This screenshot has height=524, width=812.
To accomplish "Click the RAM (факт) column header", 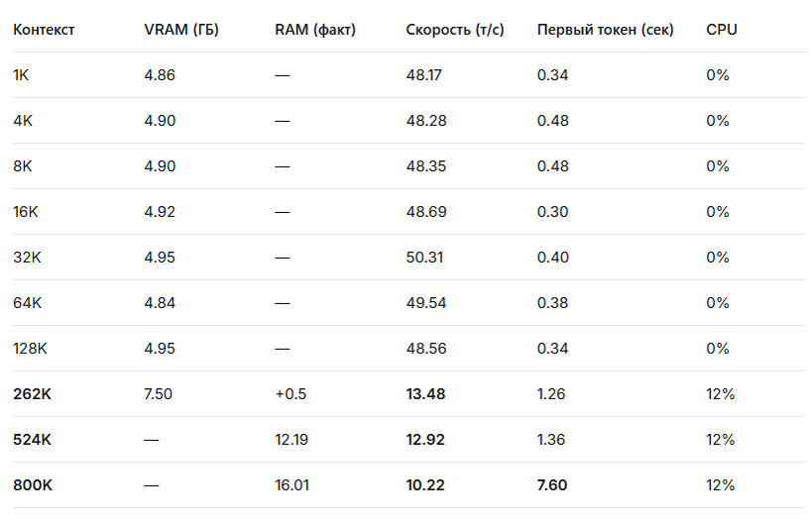I will click(315, 30).
